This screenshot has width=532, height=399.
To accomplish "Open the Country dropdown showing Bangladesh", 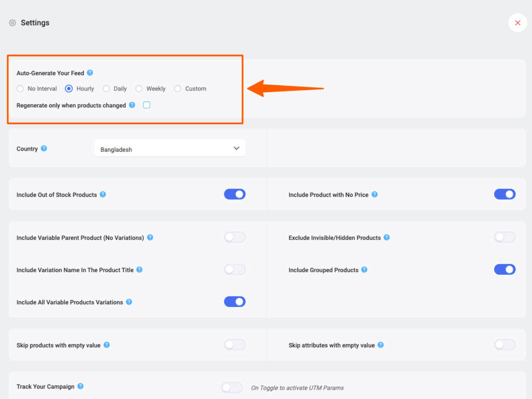I will click(170, 148).
